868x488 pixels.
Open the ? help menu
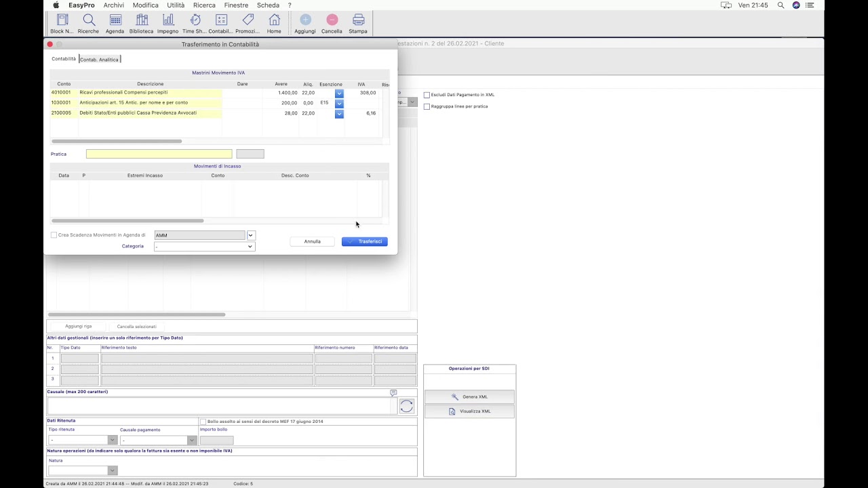coord(290,5)
